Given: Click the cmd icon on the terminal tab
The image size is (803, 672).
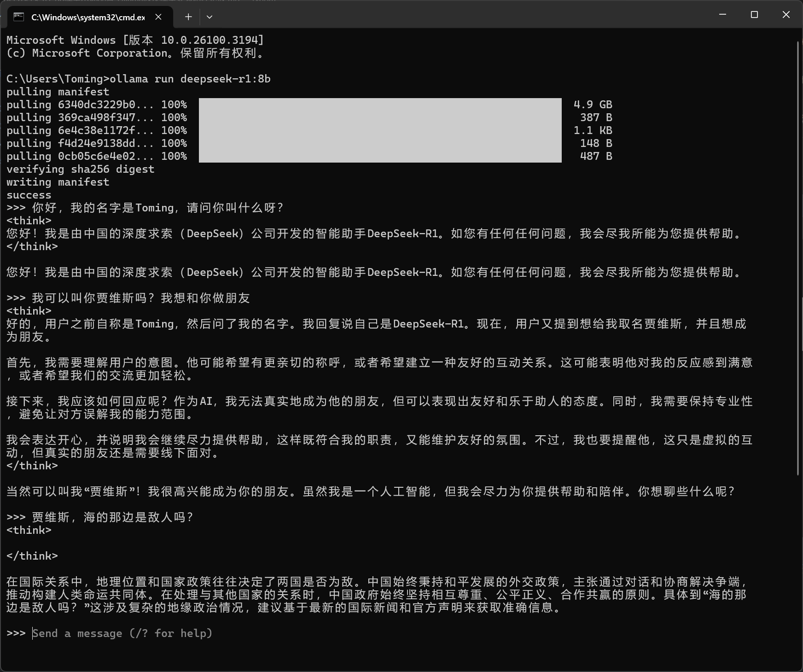Looking at the screenshot, I should click(18, 17).
